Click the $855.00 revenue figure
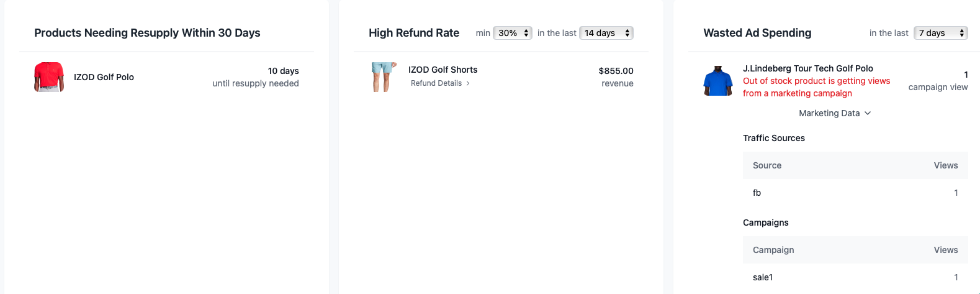Image resolution: width=980 pixels, height=294 pixels. click(x=616, y=71)
